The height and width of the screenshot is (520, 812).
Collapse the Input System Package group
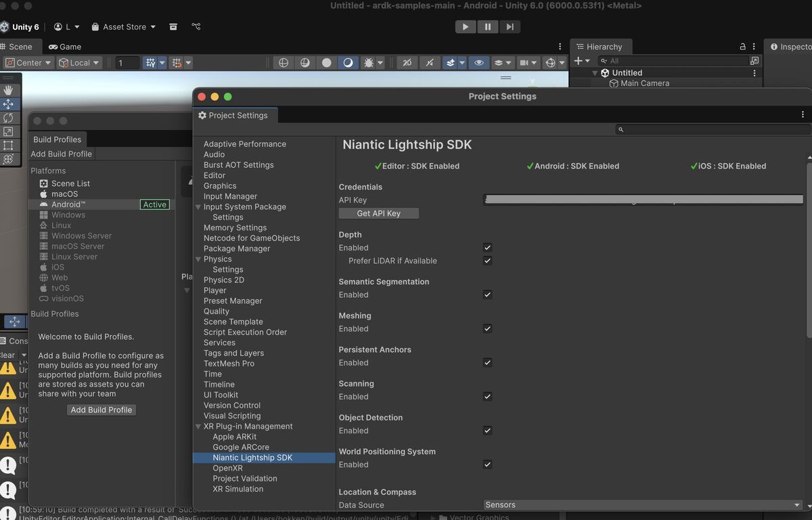(x=198, y=207)
